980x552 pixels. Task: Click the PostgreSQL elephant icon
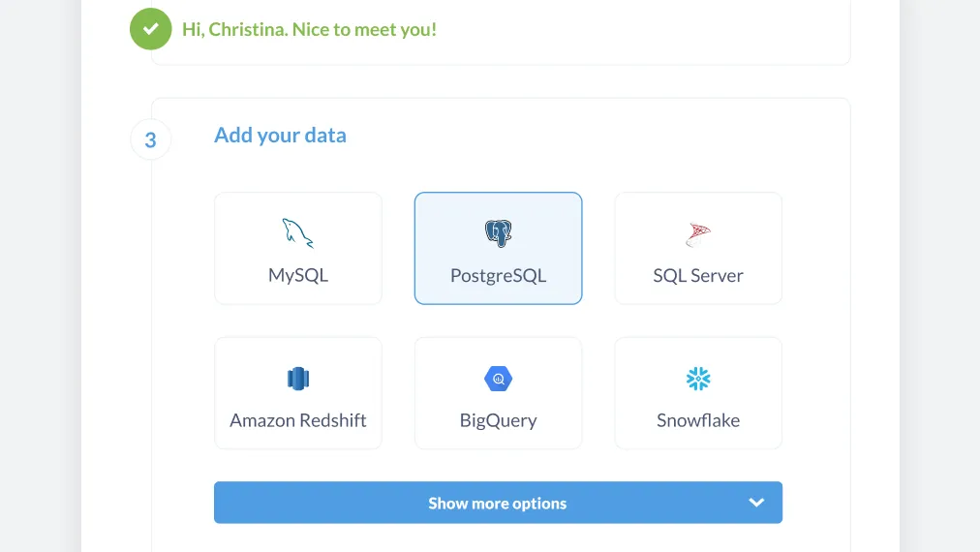click(498, 233)
